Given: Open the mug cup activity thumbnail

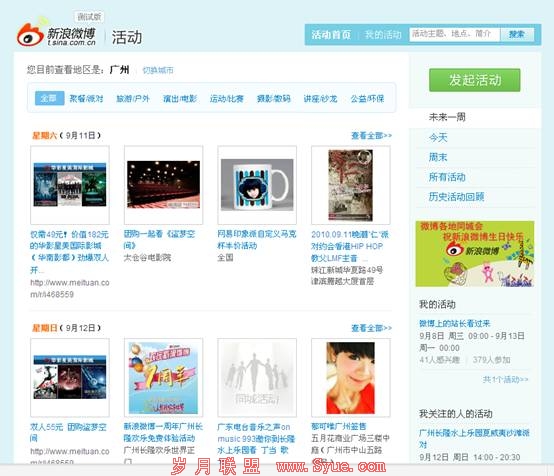Looking at the screenshot, I should coord(257,185).
